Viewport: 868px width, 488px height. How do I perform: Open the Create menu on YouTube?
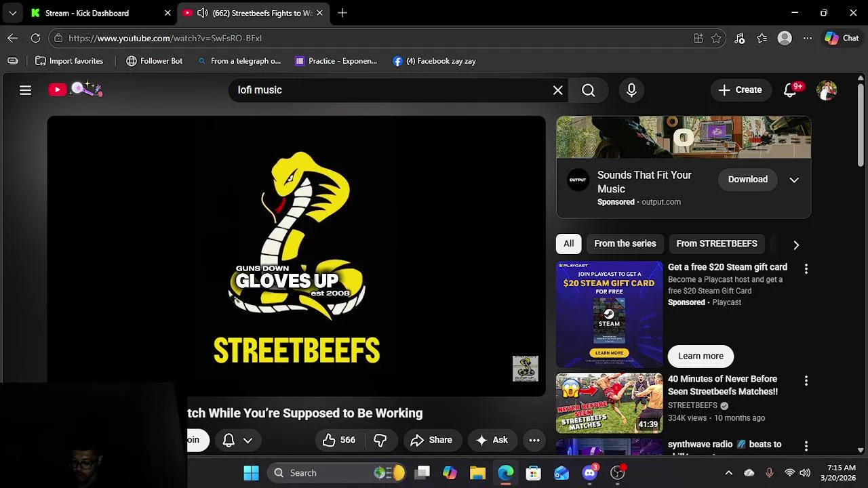pyautogui.click(x=740, y=89)
